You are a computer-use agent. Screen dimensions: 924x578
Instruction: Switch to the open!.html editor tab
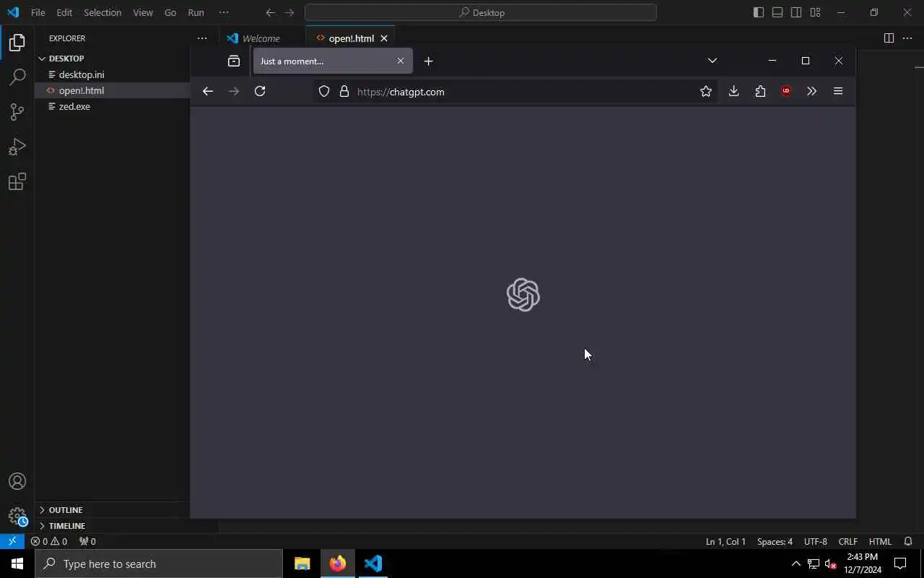(351, 38)
